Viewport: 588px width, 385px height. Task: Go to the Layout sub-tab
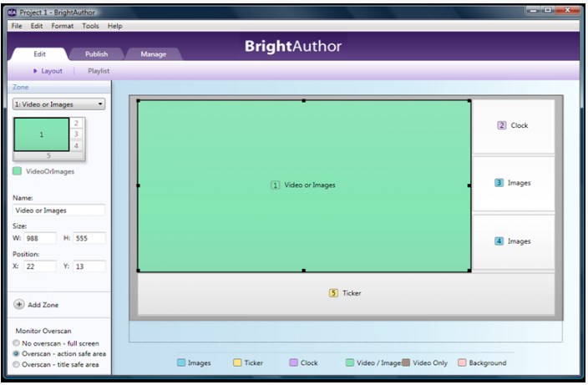click(52, 71)
